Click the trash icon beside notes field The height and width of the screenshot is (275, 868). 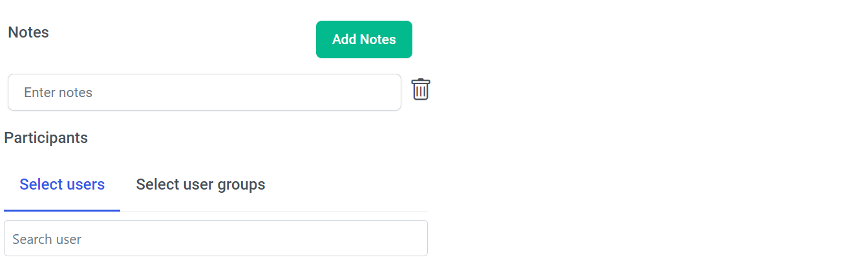(x=421, y=90)
